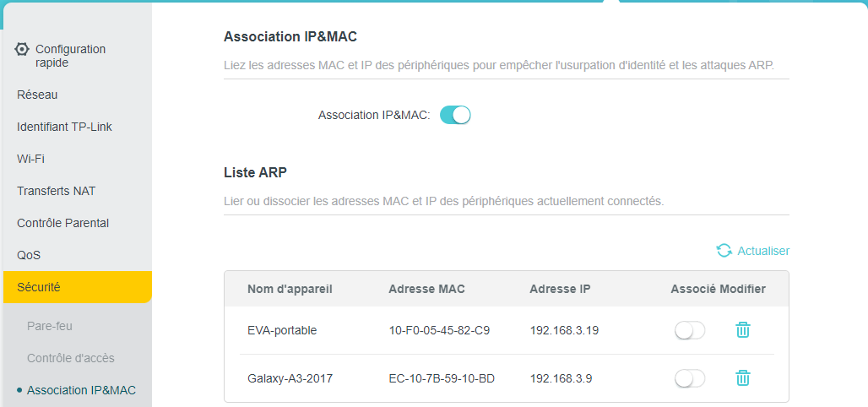Click the Nom d'appareil column header
Image resolution: width=868 pixels, height=407 pixels.
[290, 289]
